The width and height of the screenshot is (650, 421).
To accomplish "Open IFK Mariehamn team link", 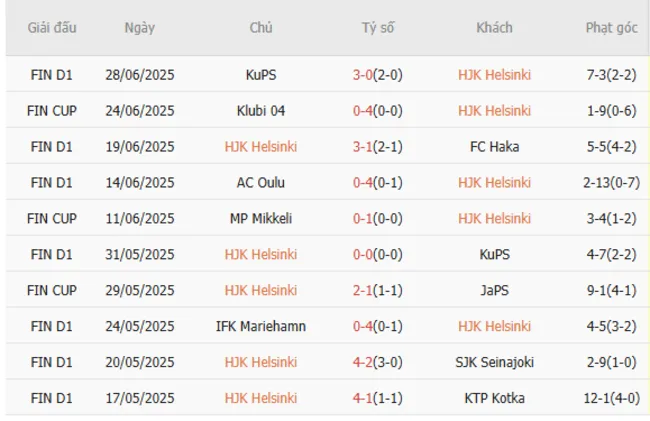I will tap(261, 326).
